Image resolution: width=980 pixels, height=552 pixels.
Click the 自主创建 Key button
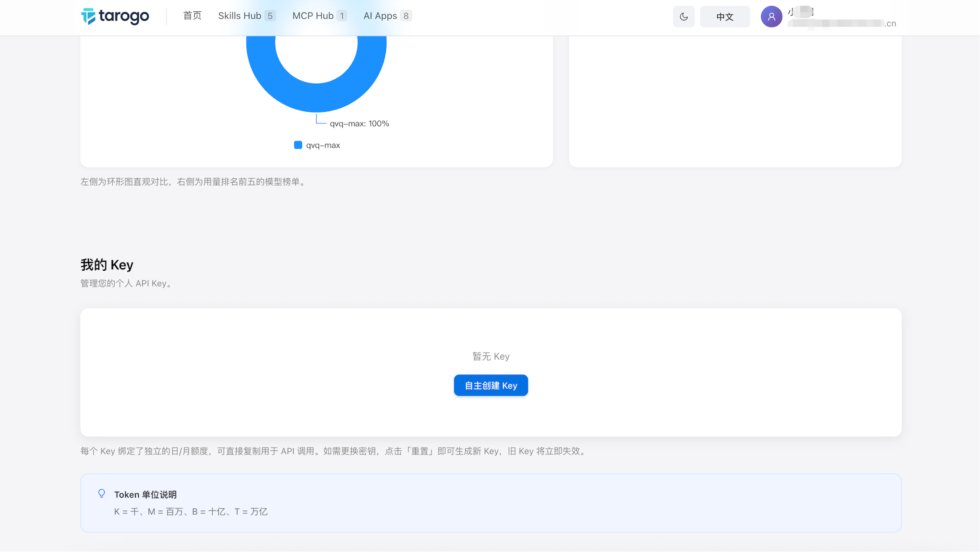pyautogui.click(x=491, y=385)
